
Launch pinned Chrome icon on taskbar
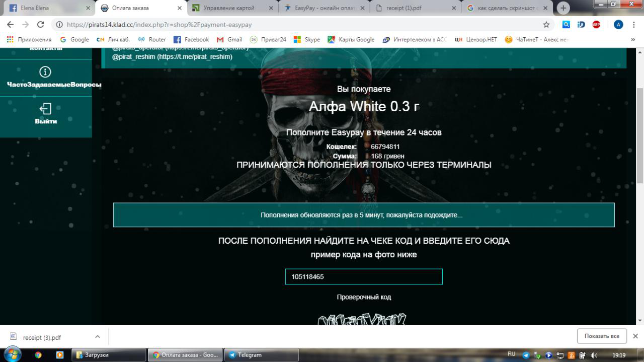[38, 354]
